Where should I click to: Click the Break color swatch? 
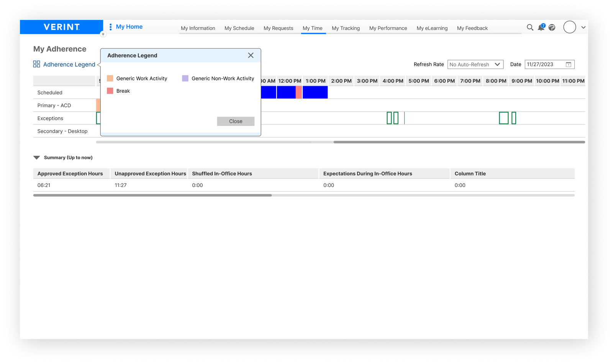[x=110, y=91]
